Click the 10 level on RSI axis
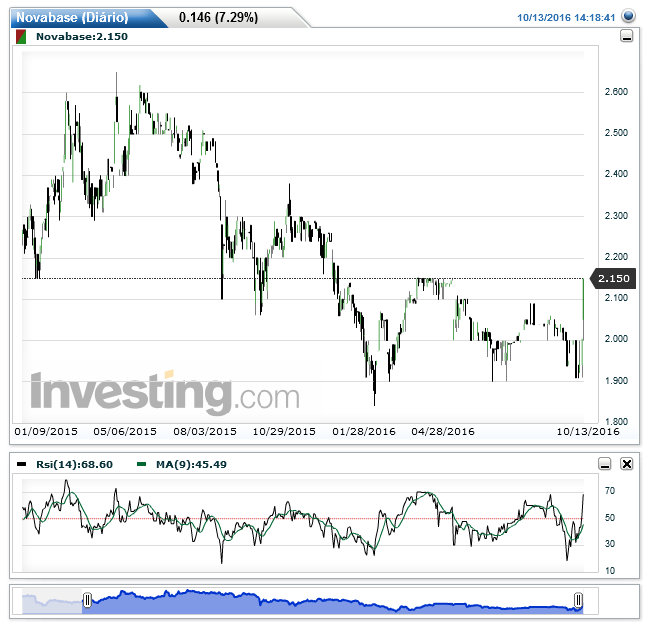Image resolution: width=650 pixels, height=627 pixels. click(x=610, y=570)
